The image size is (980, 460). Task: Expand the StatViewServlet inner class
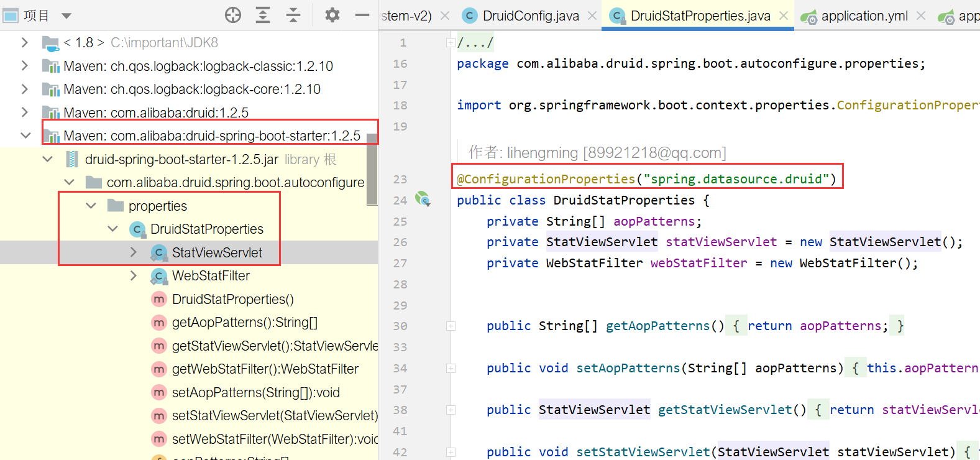pyautogui.click(x=134, y=252)
